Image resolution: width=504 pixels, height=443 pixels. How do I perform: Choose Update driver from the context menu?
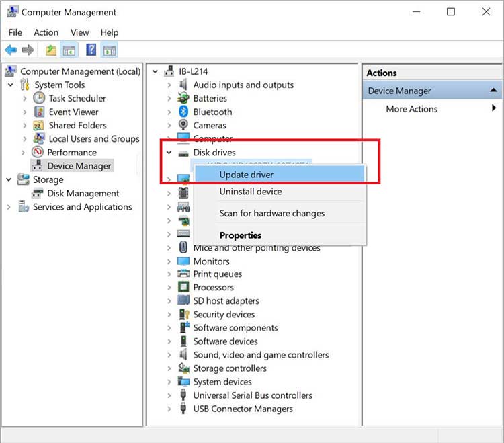point(246,175)
